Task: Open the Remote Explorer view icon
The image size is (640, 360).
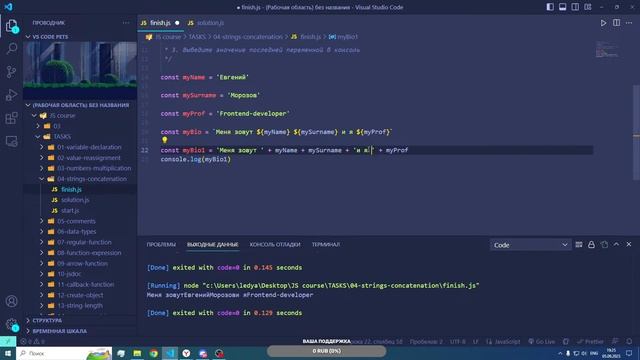Action: click(11, 141)
